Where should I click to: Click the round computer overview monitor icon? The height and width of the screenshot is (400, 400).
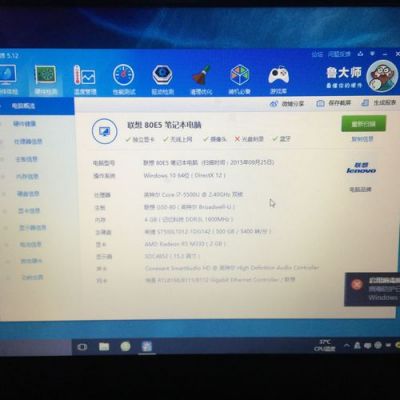[105, 131]
